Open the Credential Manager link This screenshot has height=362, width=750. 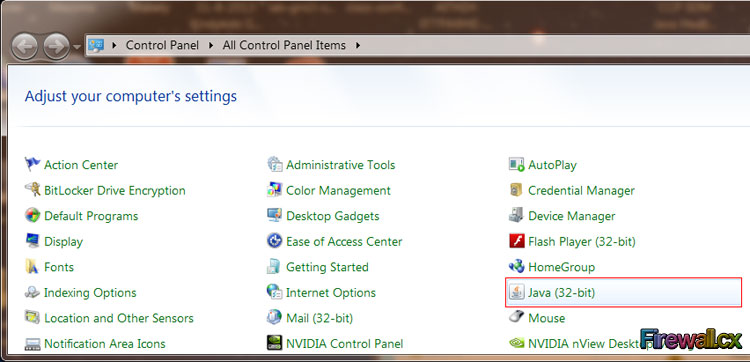click(581, 190)
